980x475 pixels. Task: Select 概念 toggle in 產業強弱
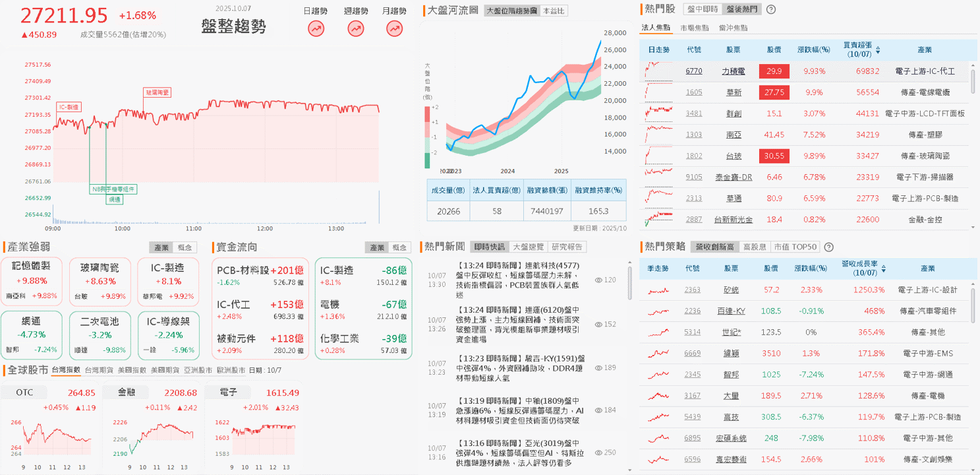(185, 247)
